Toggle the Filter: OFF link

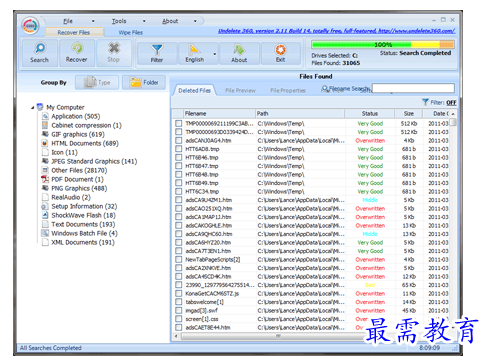pyautogui.click(x=451, y=102)
